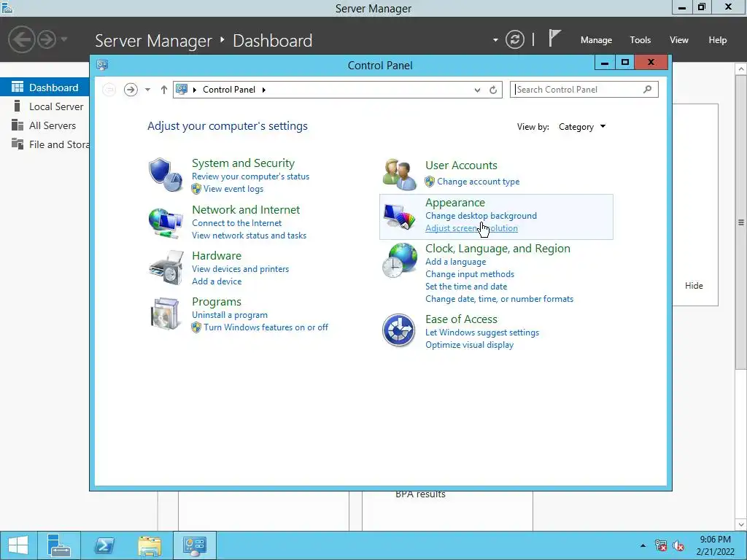Open the Tools menu
The height and width of the screenshot is (560, 747).
(640, 40)
